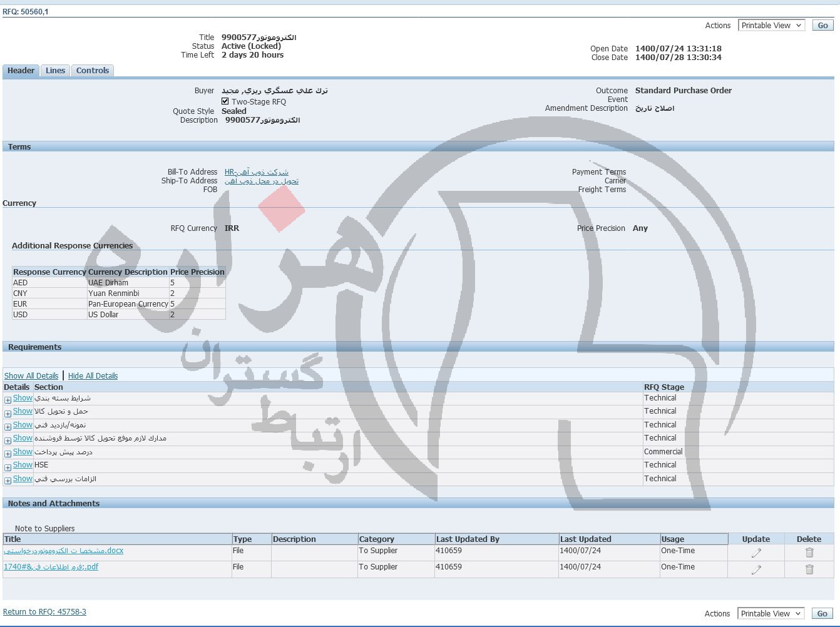840x627 pixels.
Task: Expand details plus icon for نمونه/بازديد فني
Action: tap(8, 427)
